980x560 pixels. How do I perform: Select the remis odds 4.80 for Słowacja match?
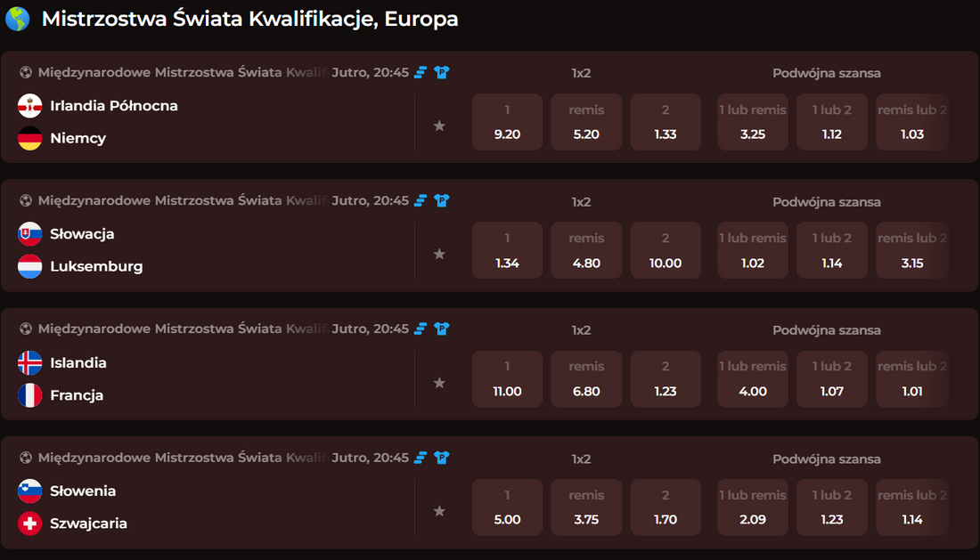click(586, 250)
